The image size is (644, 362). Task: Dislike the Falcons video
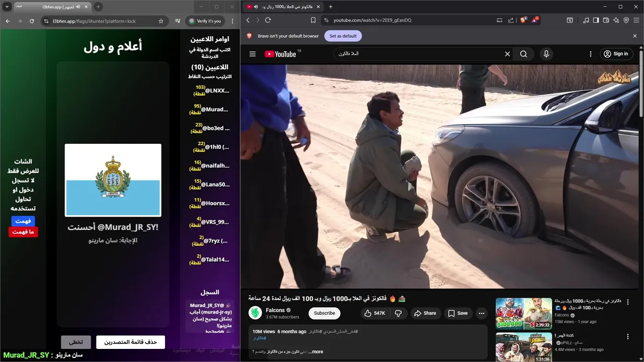tap(398, 313)
